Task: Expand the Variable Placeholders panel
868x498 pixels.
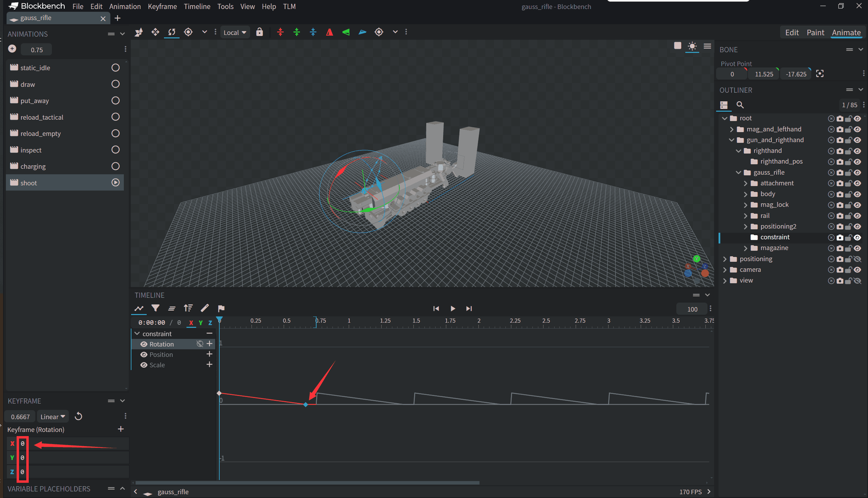Action: click(x=122, y=488)
